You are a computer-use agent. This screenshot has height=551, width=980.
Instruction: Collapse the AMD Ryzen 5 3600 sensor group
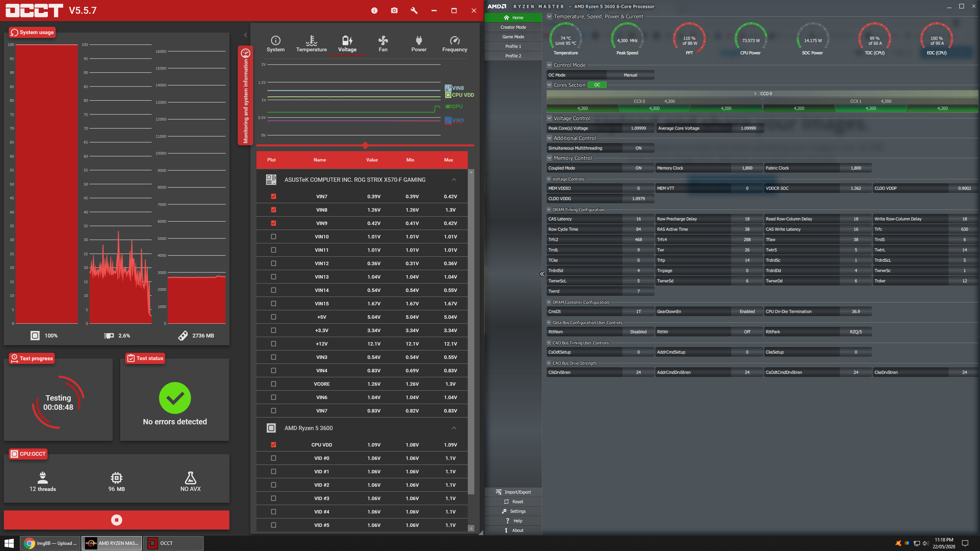tap(454, 428)
